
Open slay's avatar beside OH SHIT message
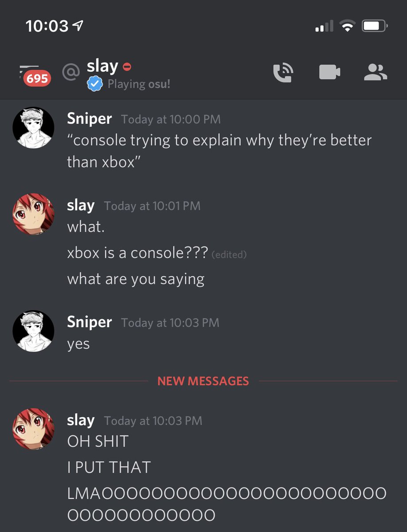coord(33,429)
